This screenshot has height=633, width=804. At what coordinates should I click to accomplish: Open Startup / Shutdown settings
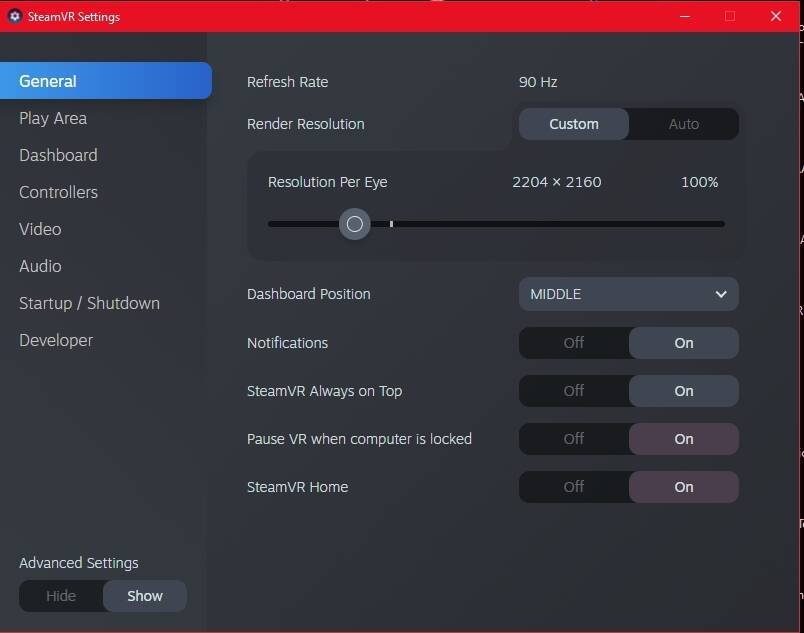pos(89,303)
